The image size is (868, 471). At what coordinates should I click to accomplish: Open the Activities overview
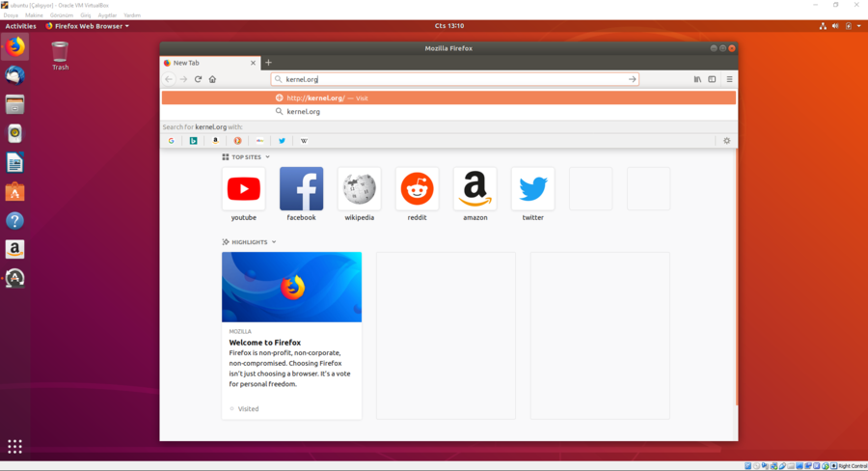pyautogui.click(x=20, y=26)
